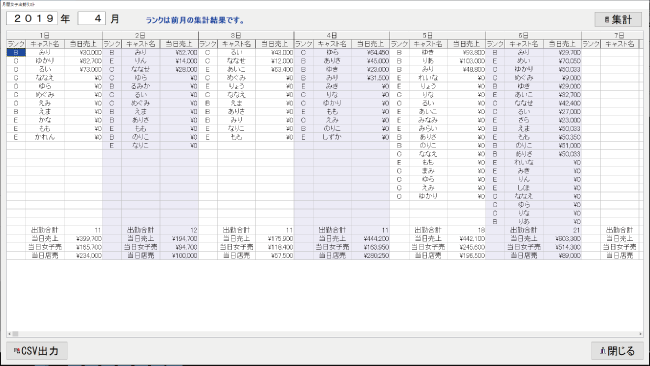Viewport: 650px width, 366px height.
Task: Click the CSV icon on export button
Action: point(17,351)
